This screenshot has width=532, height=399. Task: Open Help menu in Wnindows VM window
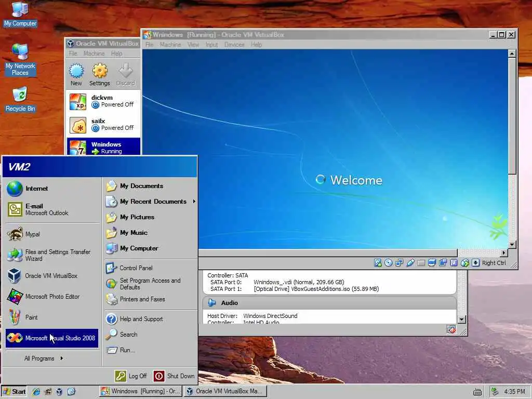(257, 45)
